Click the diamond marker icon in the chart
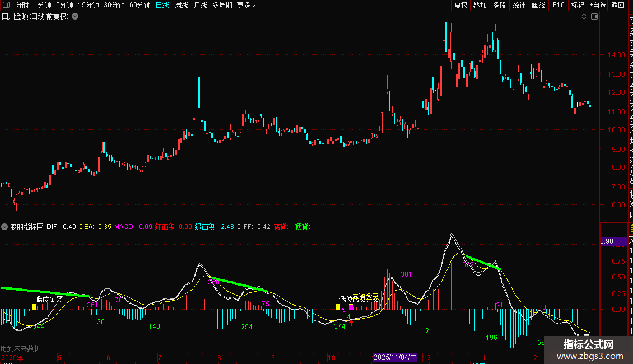The width and height of the screenshot is (633, 364). 584,17
